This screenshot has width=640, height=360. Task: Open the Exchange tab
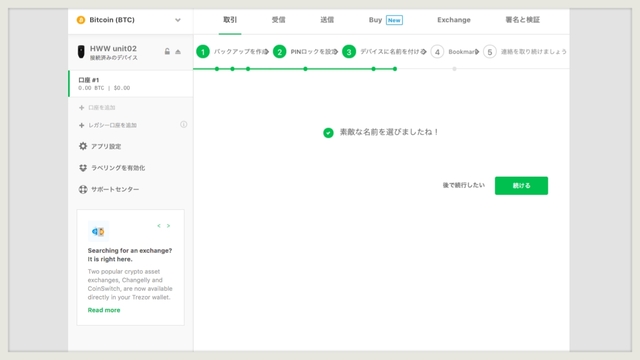[x=453, y=20]
